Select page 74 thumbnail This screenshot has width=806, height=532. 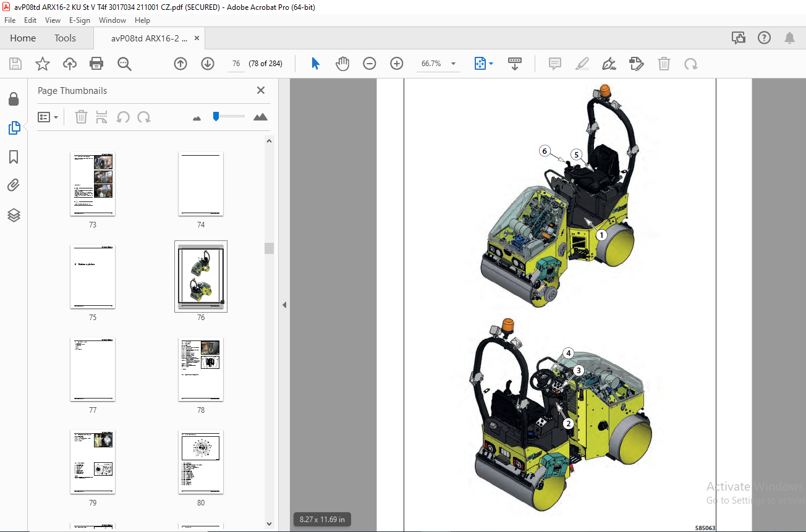tap(201, 185)
